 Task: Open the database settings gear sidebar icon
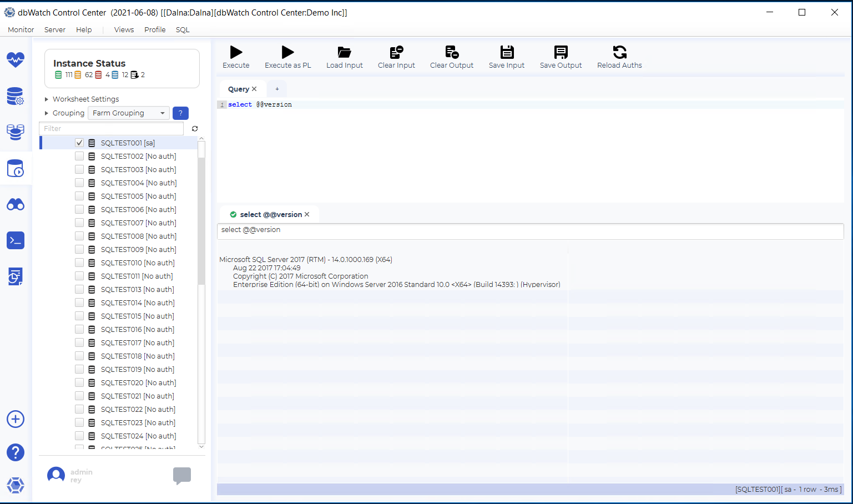[x=16, y=96]
